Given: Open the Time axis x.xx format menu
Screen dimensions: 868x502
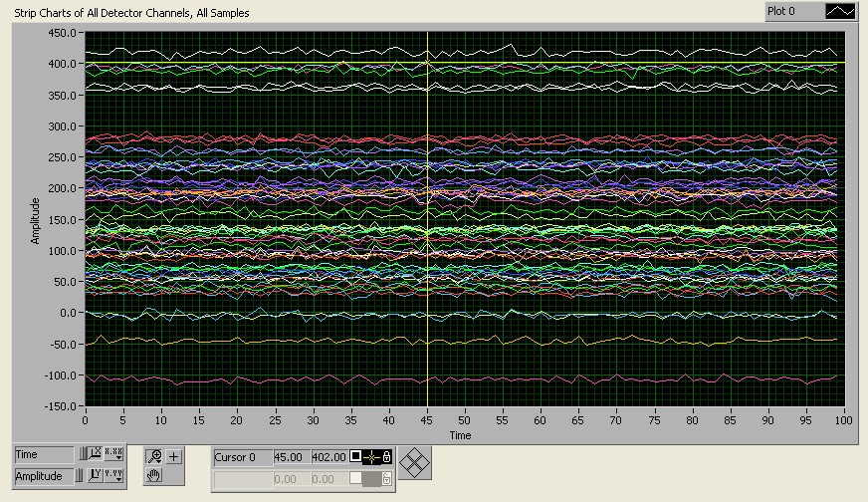Looking at the screenshot, I should (114, 455).
